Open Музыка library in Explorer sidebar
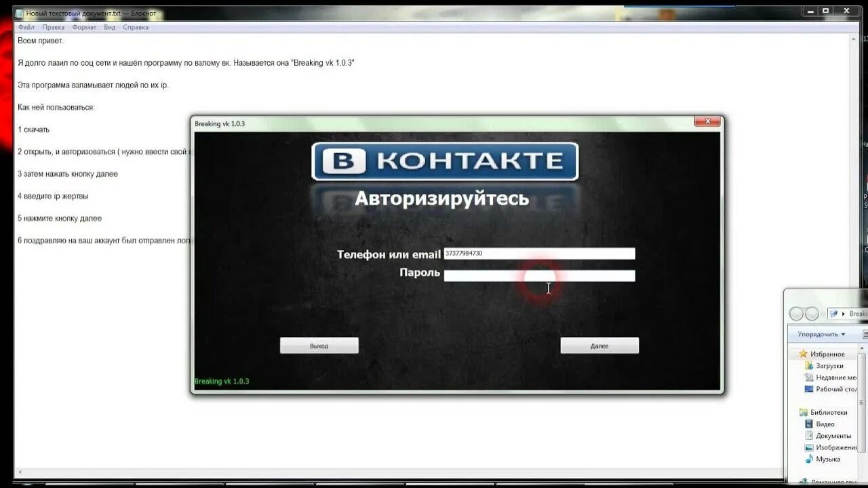The image size is (868, 488). click(828, 459)
